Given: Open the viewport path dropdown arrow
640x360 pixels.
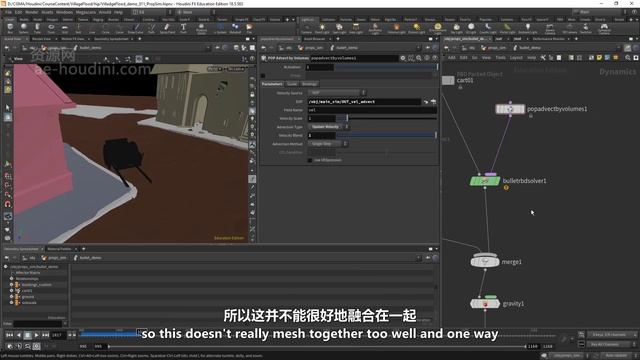Looking at the screenshot, I should click(x=208, y=48).
